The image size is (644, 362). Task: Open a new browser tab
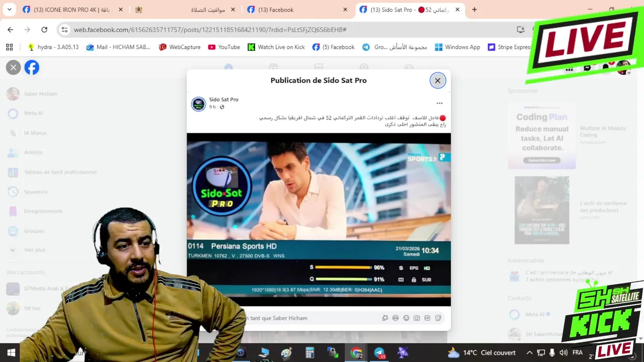[x=474, y=10]
